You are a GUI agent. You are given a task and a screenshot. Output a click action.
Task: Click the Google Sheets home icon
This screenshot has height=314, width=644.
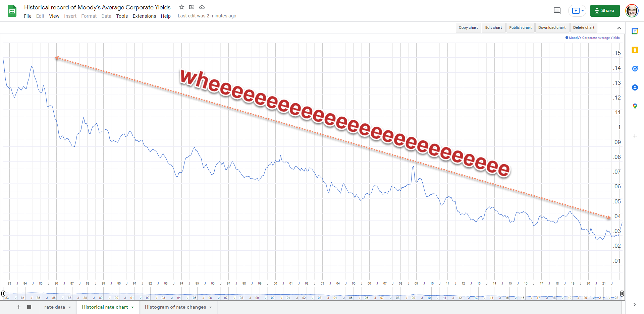click(x=12, y=11)
